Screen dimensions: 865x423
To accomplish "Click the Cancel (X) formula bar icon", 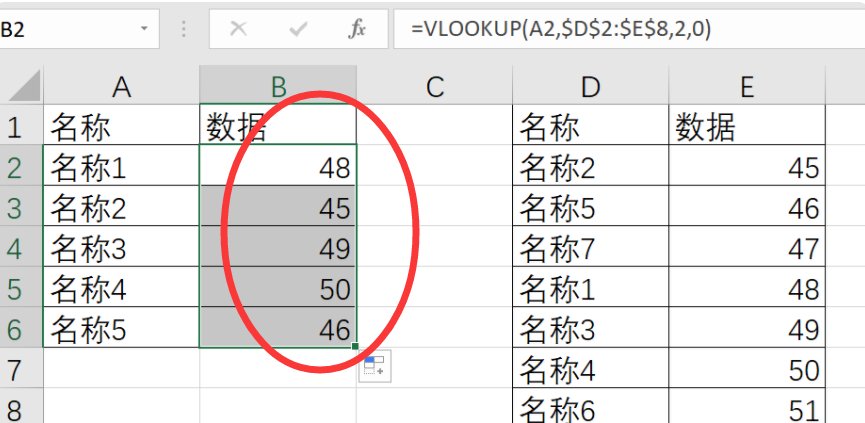I will [238, 29].
